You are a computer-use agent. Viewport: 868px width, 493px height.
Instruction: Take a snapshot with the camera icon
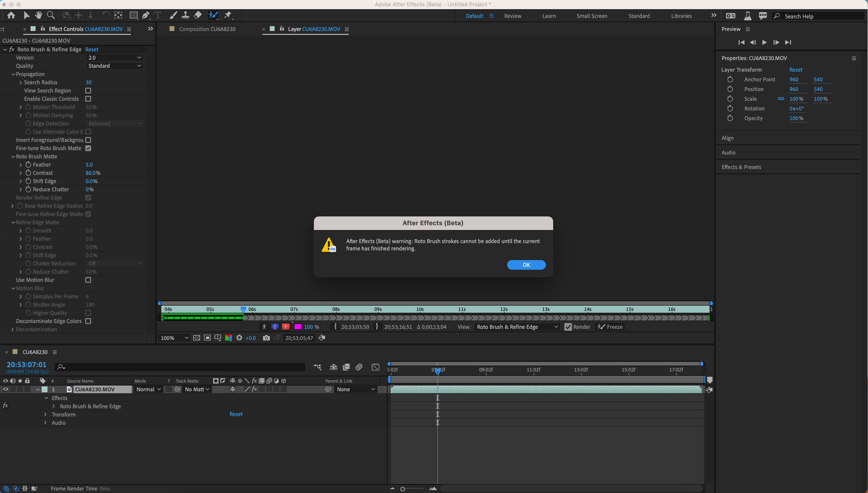(266, 338)
